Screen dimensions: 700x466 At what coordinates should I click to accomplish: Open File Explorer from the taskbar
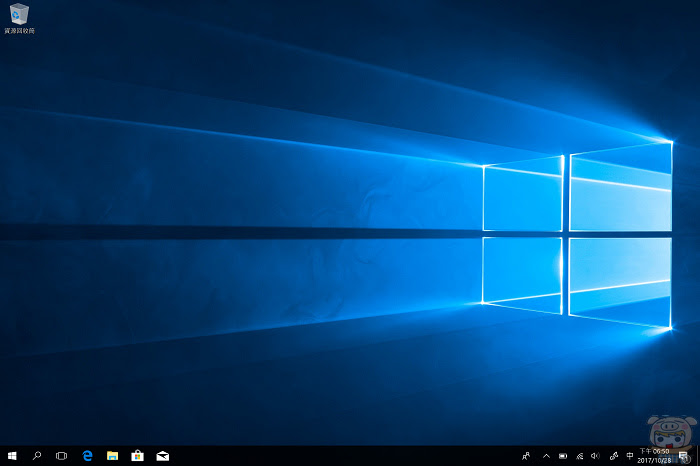(112, 456)
